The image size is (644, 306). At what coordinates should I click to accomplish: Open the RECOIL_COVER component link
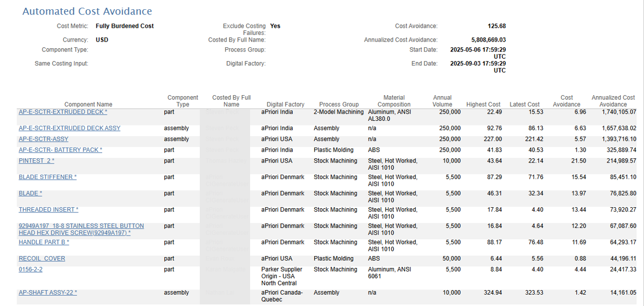42,259
